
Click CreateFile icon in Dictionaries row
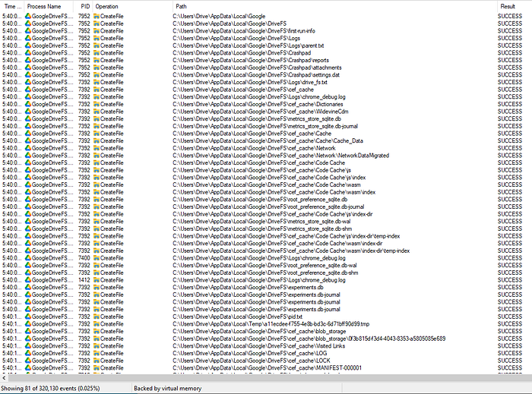(x=97, y=104)
